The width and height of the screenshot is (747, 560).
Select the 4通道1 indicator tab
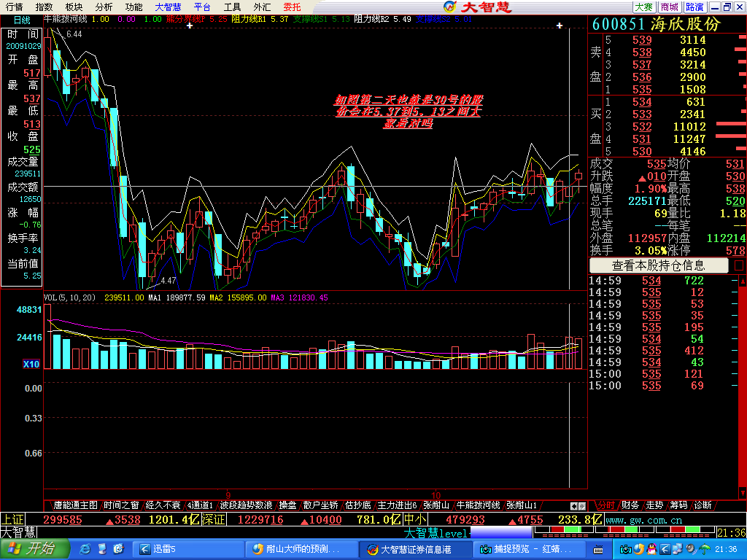pyautogui.click(x=200, y=505)
